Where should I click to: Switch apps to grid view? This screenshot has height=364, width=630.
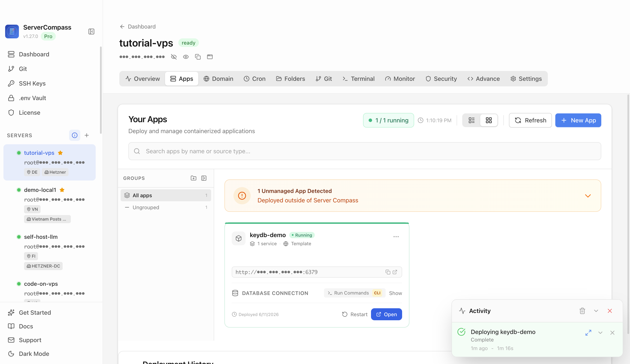tap(489, 120)
